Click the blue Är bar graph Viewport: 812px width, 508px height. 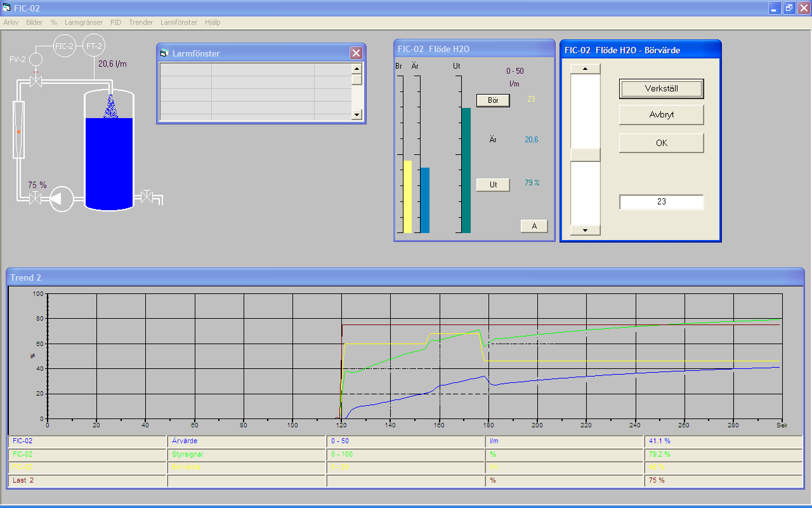(424, 200)
